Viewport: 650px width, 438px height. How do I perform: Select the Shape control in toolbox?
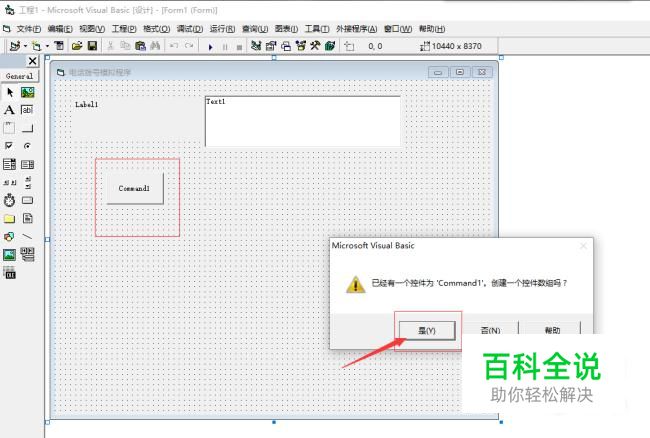click(x=10, y=237)
